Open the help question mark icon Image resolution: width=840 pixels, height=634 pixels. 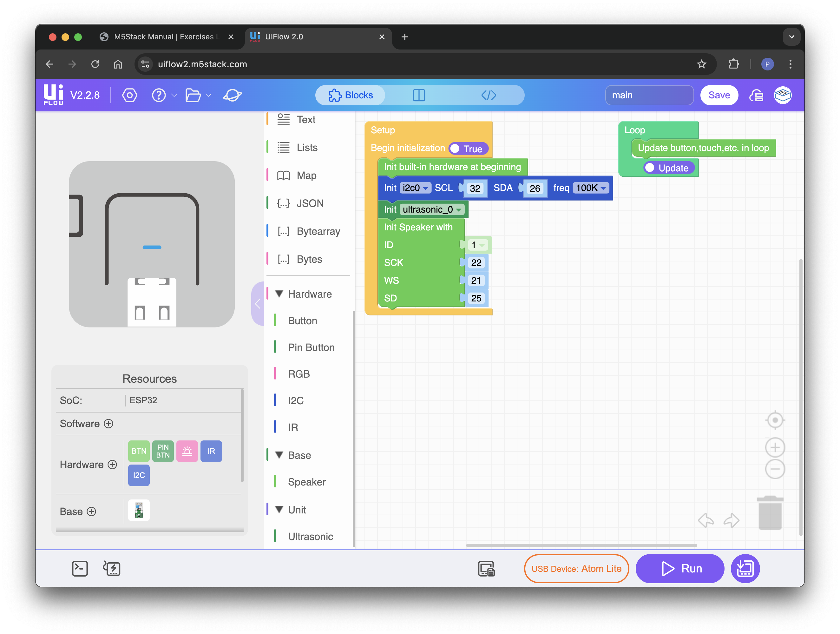[159, 95]
